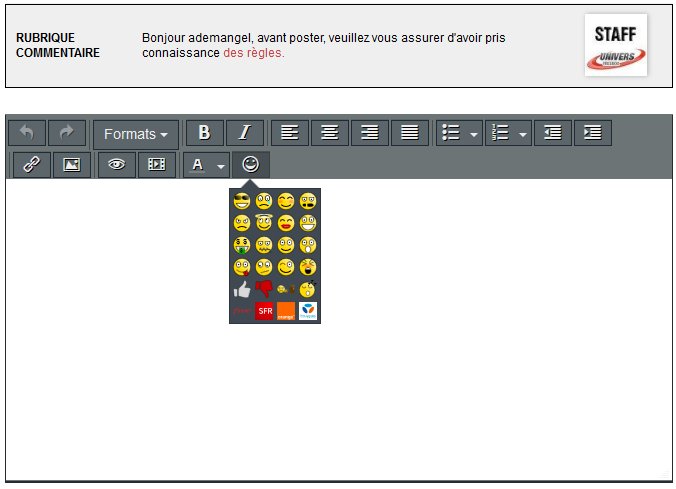This screenshot has height=489, width=676.
Task: Insert a bullet list
Action: [451, 133]
